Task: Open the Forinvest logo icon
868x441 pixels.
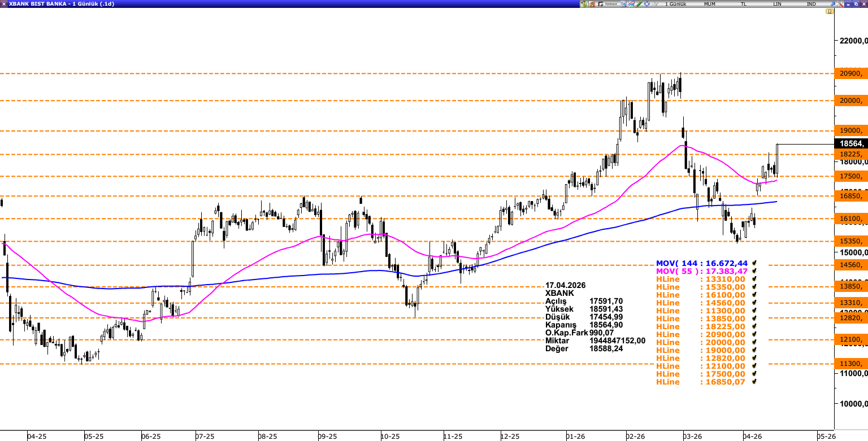Action: point(607,4)
